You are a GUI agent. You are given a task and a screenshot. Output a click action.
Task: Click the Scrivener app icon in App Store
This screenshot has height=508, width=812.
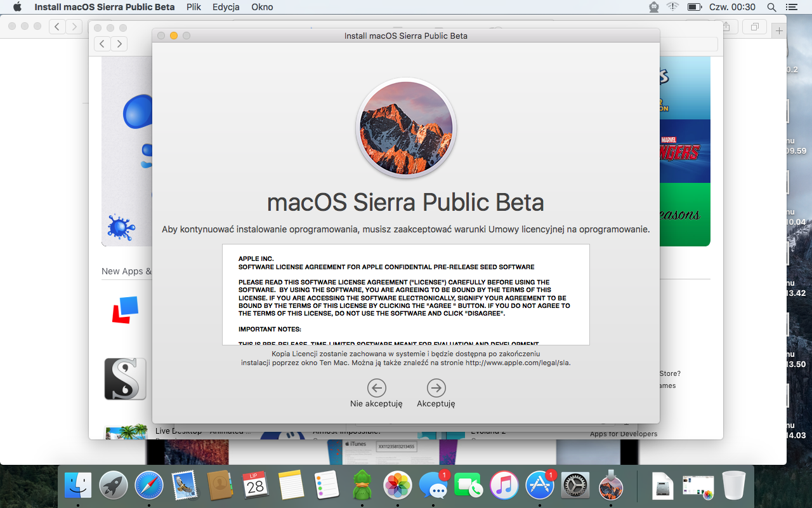pos(126,379)
